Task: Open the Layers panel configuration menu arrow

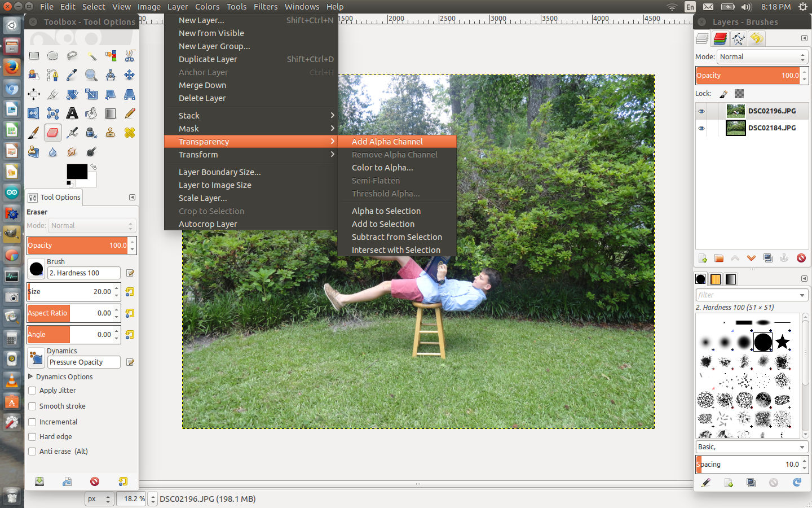Action: [x=804, y=38]
